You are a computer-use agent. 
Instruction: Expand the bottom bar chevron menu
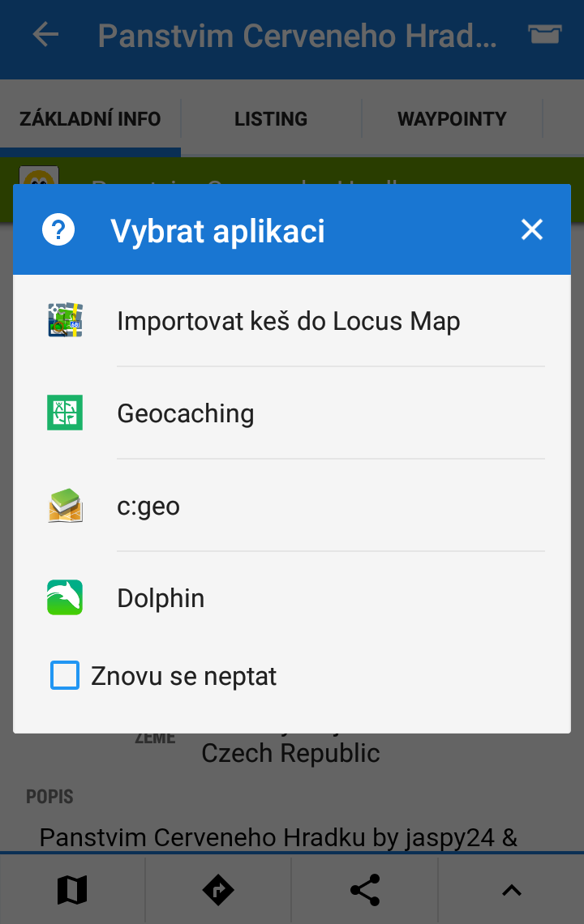tap(512, 891)
